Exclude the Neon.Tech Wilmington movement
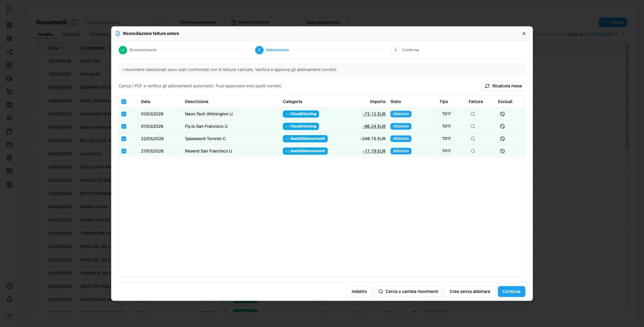The height and width of the screenshot is (327, 644). (502, 114)
